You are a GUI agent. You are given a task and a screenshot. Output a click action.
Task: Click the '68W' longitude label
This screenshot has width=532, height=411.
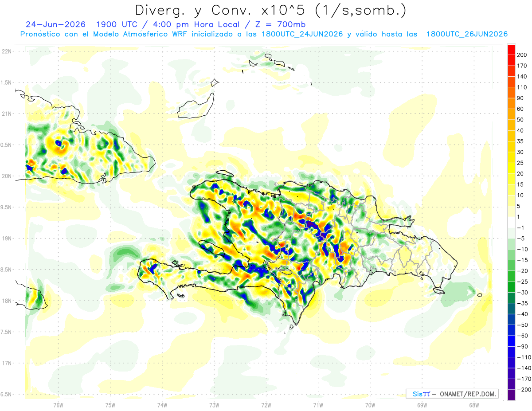click(473, 404)
